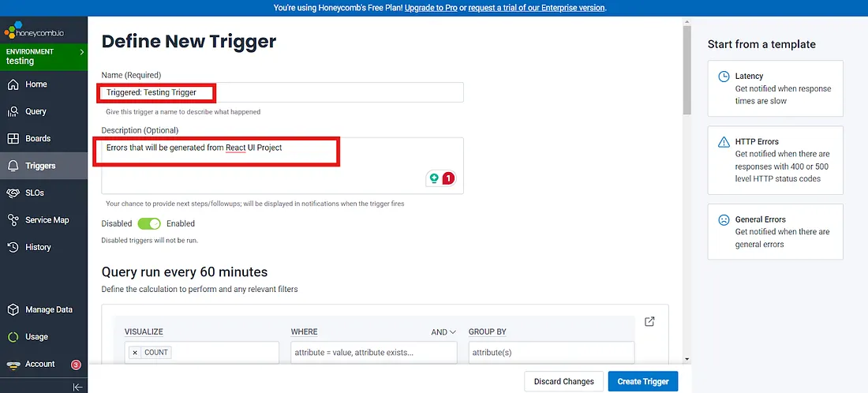Go to Boards in sidebar

37,138
